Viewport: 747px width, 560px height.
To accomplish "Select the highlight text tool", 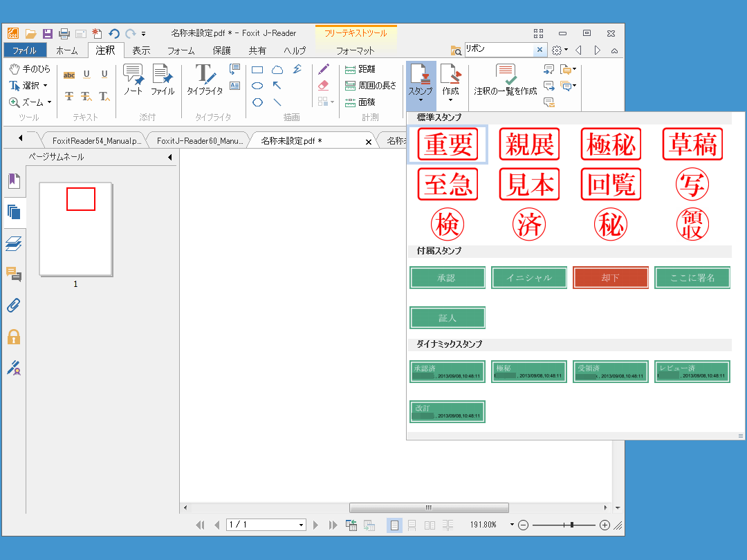I will (x=69, y=75).
